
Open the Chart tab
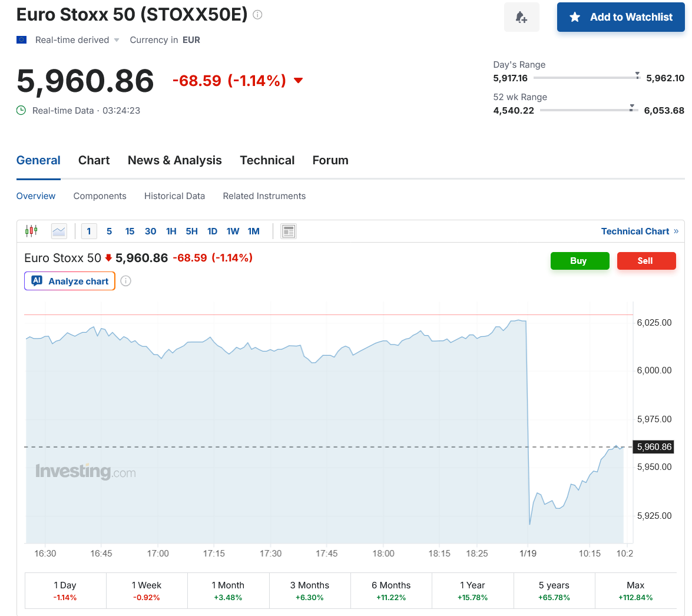pos(94,160)
